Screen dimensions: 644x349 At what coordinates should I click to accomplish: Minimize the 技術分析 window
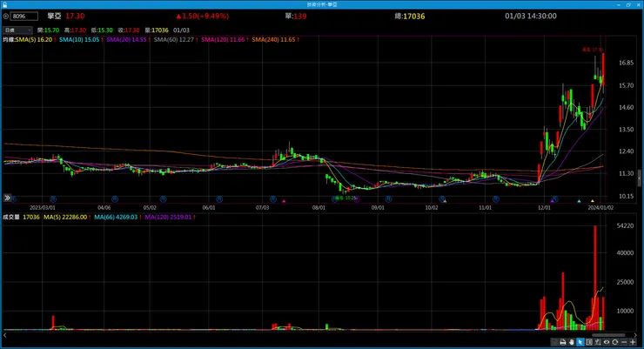tap(619, 4)
